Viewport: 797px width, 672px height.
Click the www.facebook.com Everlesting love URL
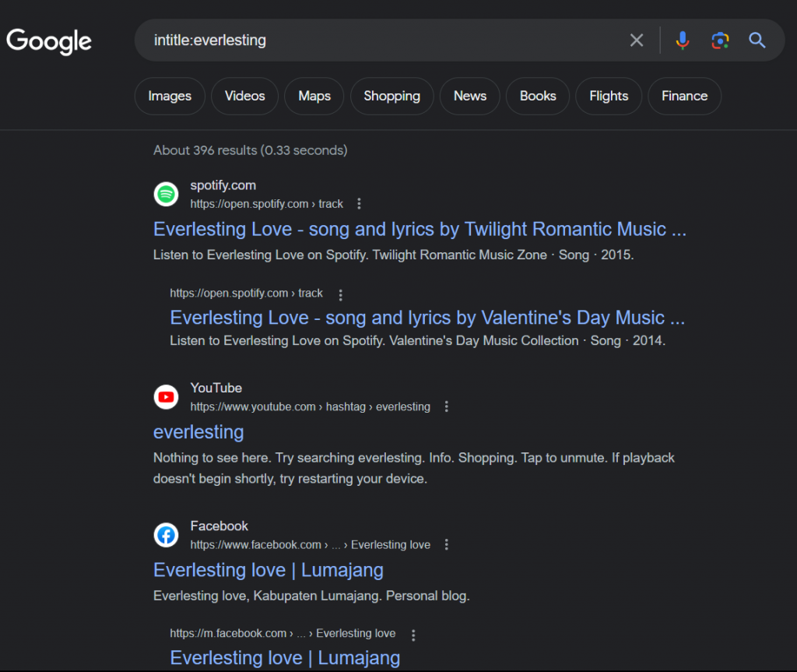coord(310,545)
